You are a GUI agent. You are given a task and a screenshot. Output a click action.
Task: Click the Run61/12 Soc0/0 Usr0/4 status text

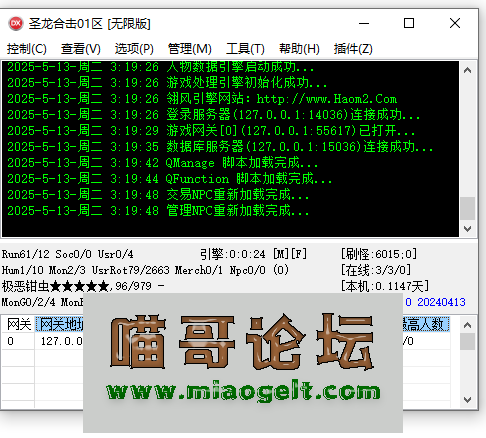pos(68,254)
